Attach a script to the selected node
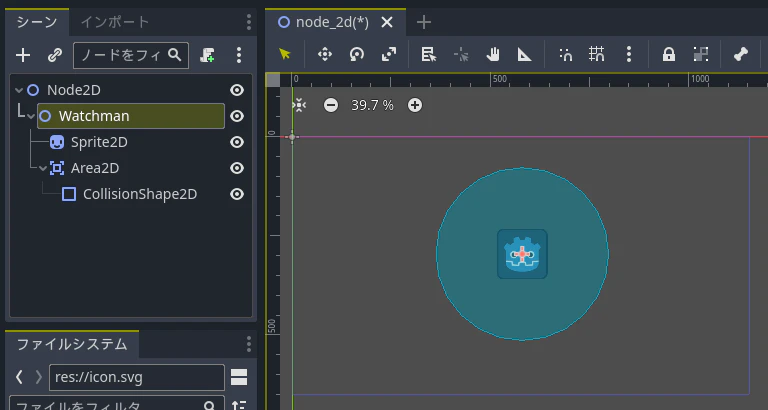 pos(207,55)
